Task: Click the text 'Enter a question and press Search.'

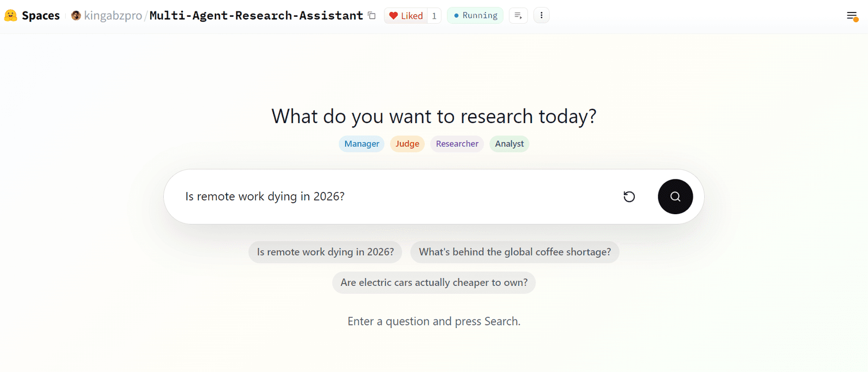Action: (434, 322)
